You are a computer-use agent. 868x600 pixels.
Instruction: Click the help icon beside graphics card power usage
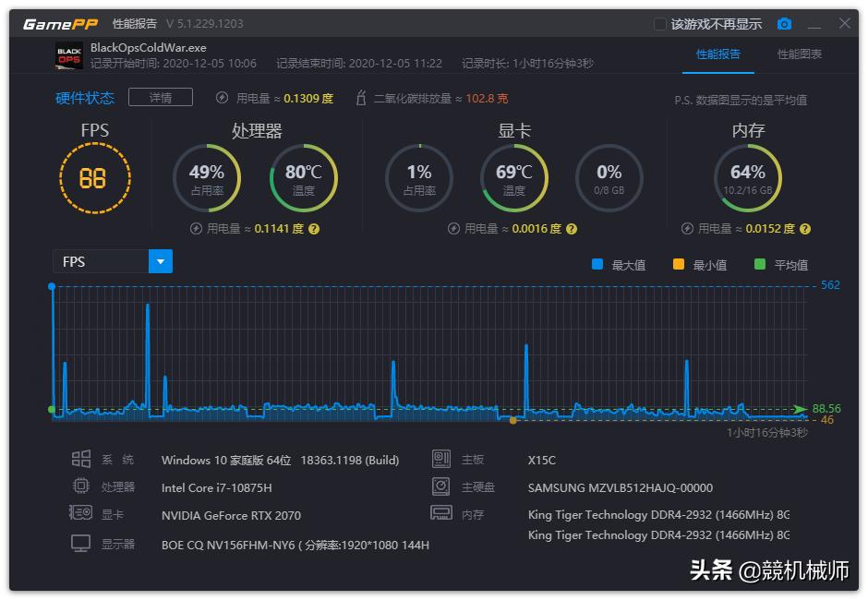coord(572,229)
